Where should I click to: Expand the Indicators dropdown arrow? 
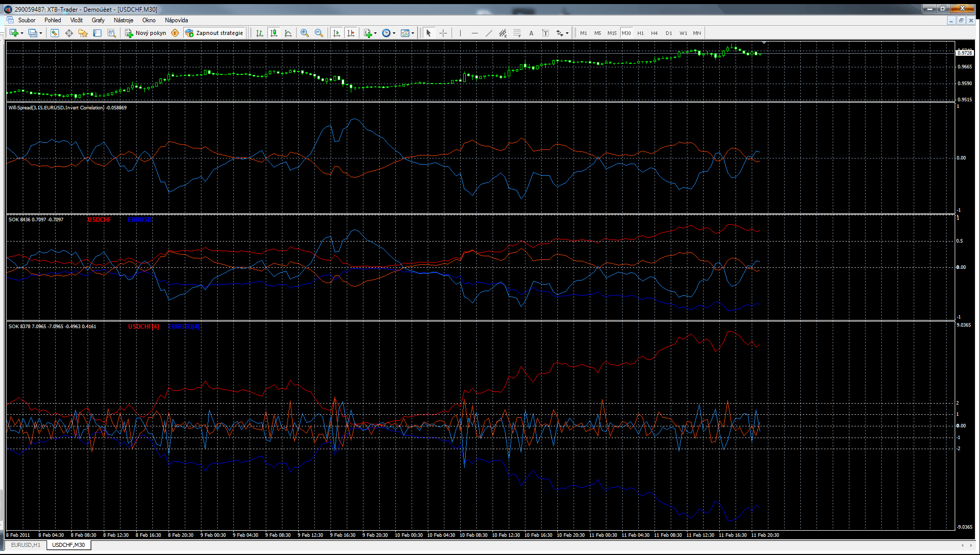coord(375,33)
